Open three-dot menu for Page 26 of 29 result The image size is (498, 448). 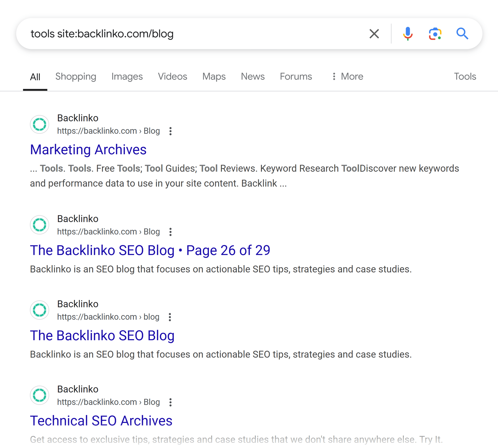pos(170,232)
